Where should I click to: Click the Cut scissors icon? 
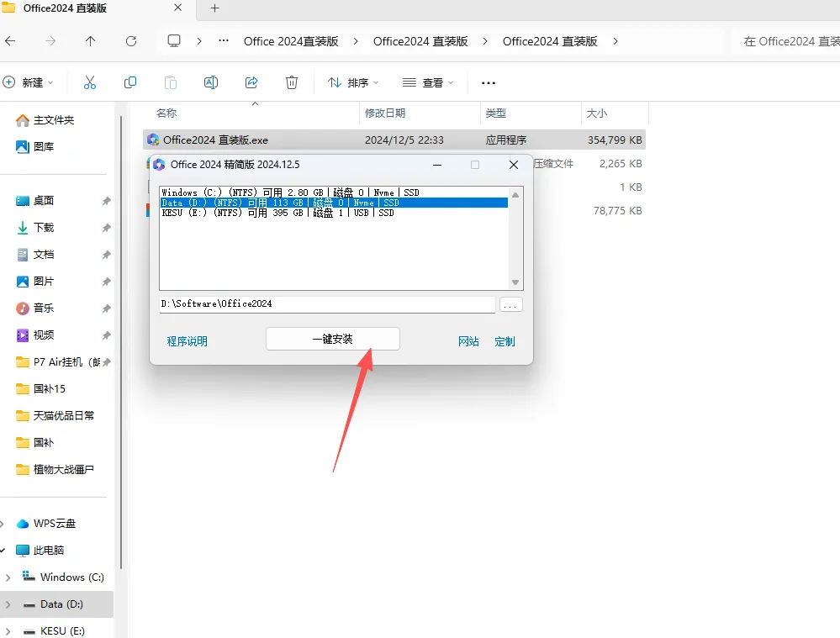[89, 82]
